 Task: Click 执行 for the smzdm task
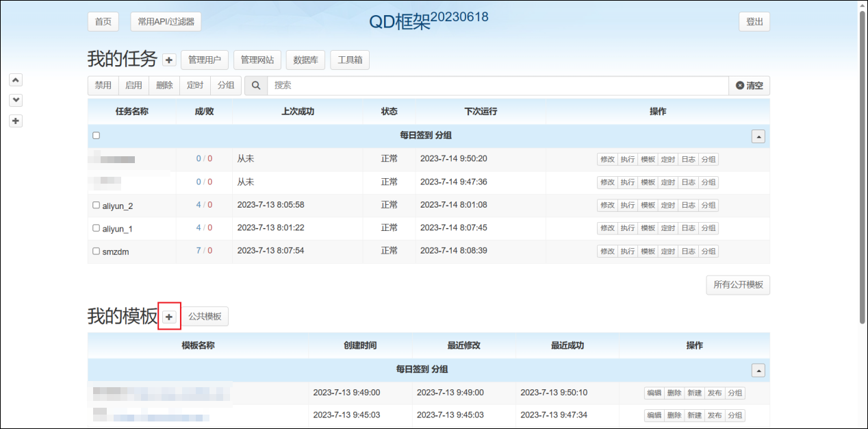[627, 252]
